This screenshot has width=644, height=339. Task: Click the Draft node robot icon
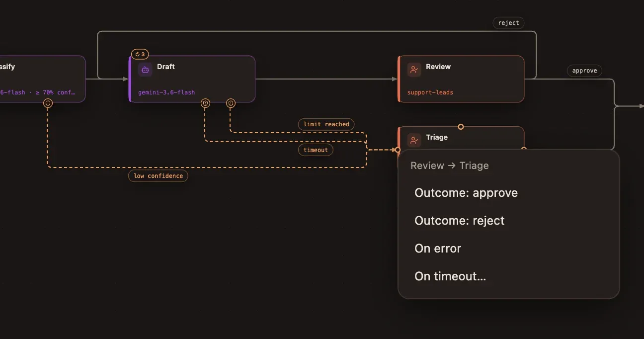[145, 70]
